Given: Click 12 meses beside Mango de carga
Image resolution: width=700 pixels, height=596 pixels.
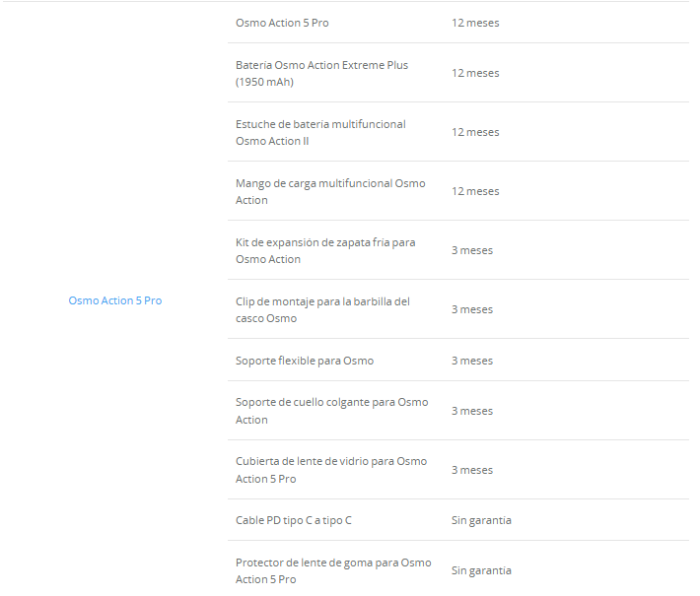Looking at the screenshot, I should pyautogui.click(x=475, y=191).
